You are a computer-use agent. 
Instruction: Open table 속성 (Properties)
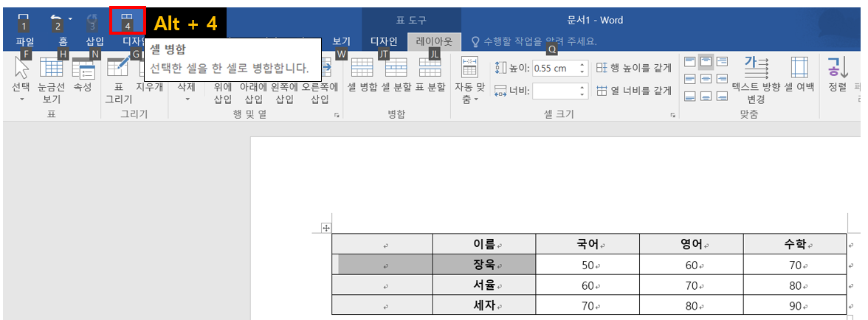[83, 74]
